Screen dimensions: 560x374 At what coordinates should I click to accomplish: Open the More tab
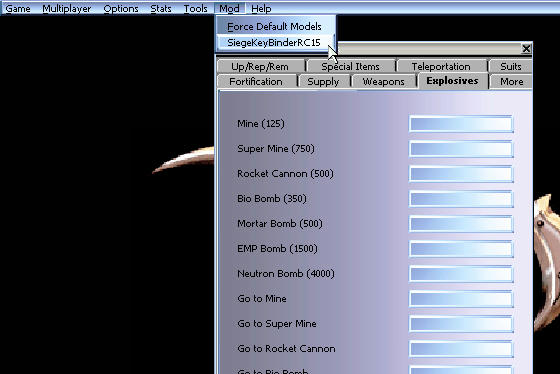(x=511, y=81)
